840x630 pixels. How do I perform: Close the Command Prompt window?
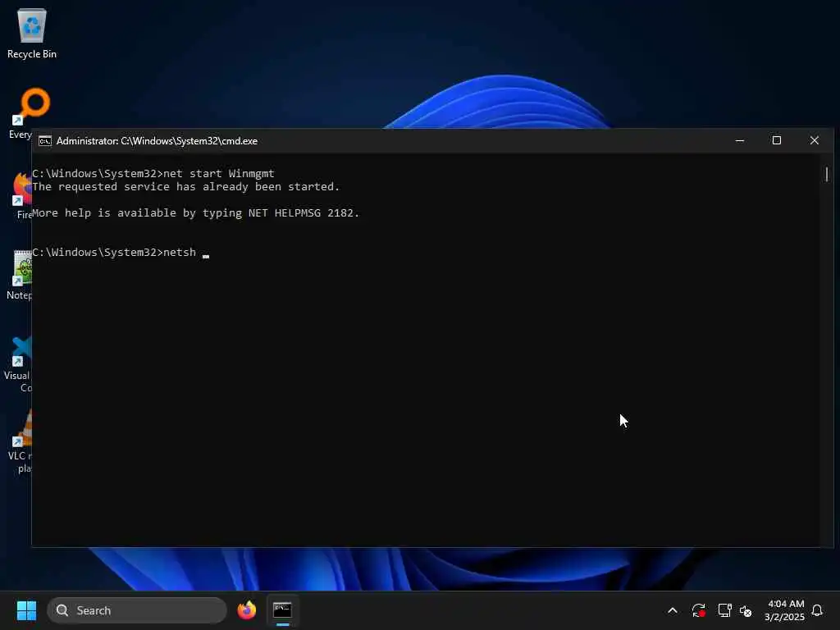[x=815, y=140]
